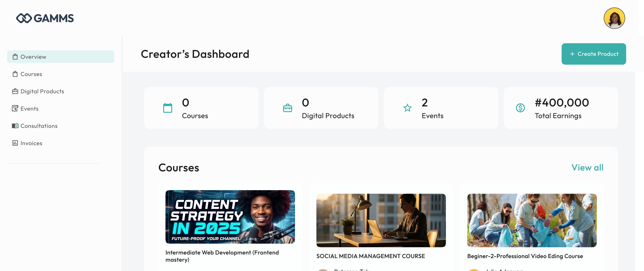Click the plus icon in Create Product button
Screen dimensions: 644x271
(x=572, y=54)
